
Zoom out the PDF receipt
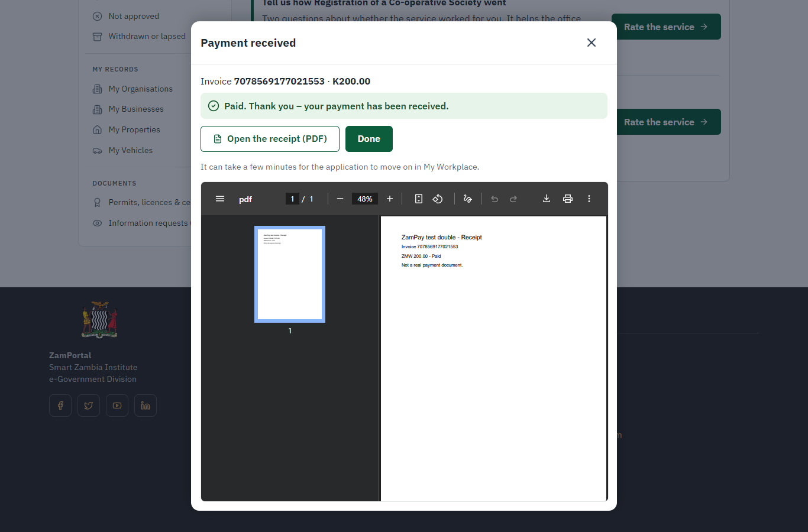[x=340, y=199]
